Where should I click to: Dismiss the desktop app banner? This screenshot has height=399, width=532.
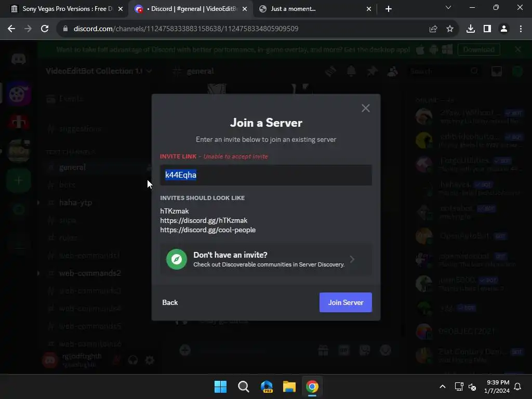pos(518,49)
